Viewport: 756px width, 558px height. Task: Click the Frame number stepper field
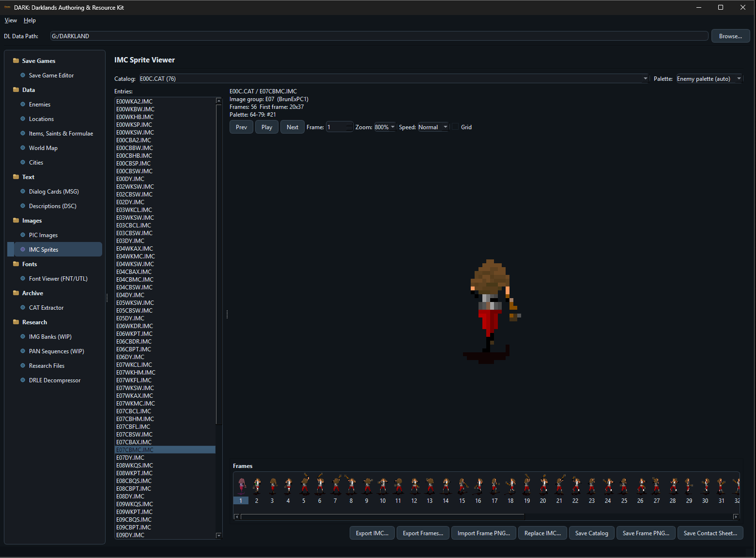(x=339, y=127)
